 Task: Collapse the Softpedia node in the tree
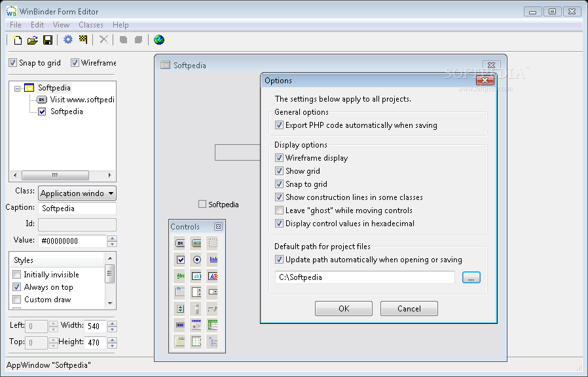[x=17, y=89]
